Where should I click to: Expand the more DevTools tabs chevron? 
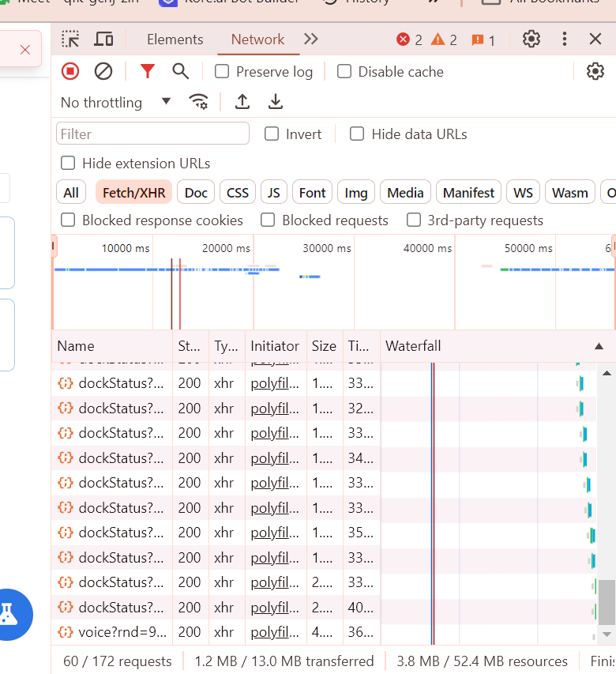pyautogui.click(x=311, y=40)
